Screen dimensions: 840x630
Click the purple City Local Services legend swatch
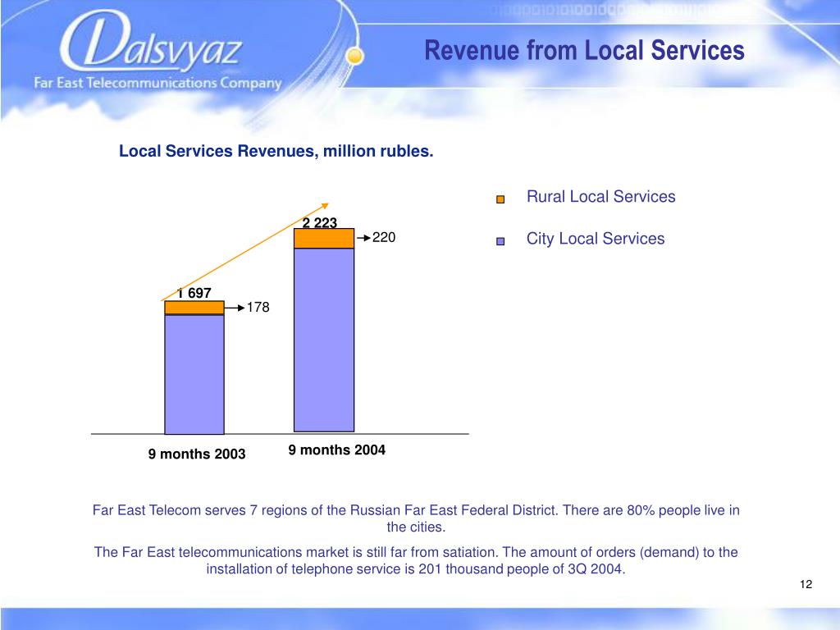(x=500, y=241)
